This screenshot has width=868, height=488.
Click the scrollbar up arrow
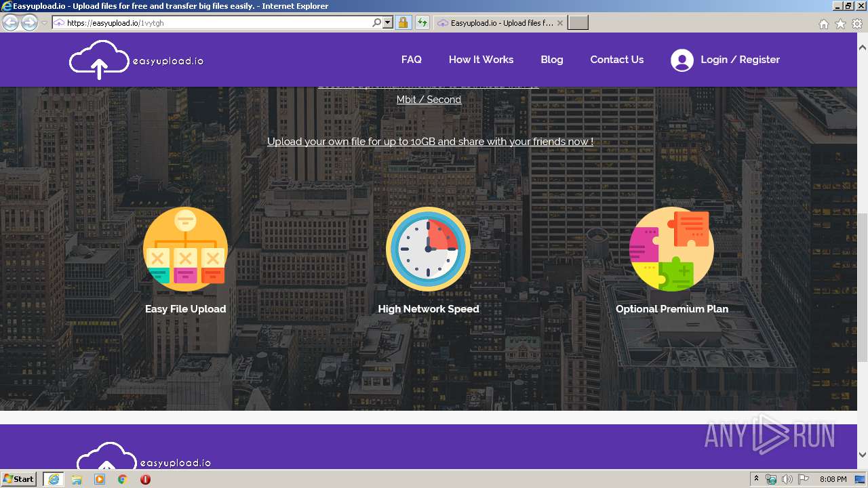click(x=863, y=47)
